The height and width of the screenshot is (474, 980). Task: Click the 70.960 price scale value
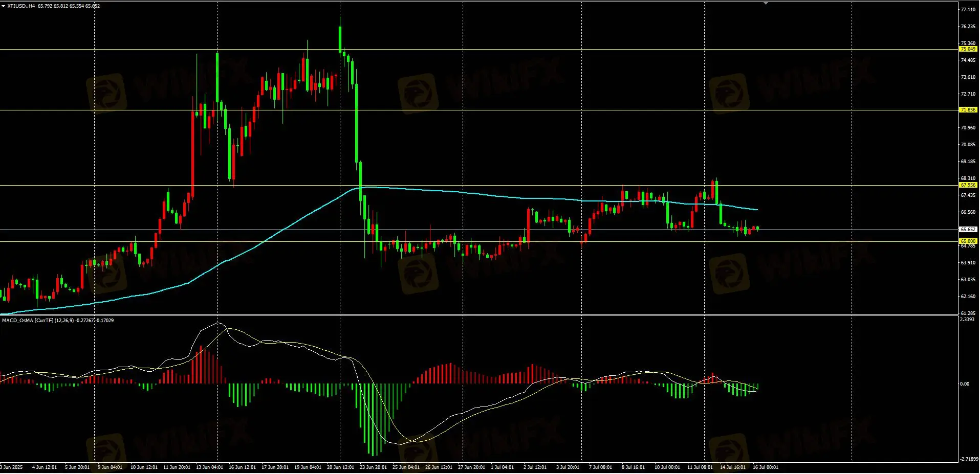pyautogui.click(x=968, y=128)
